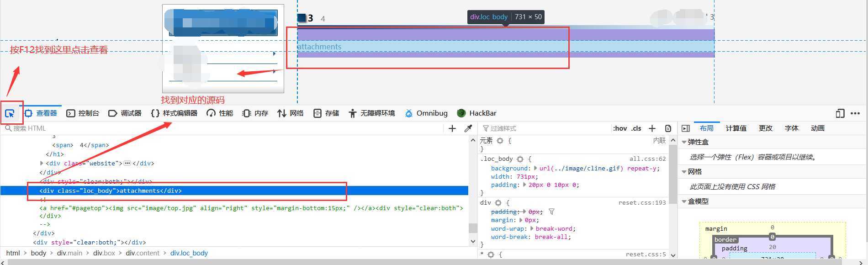Image resolution: width=868 pixels, height=265 pixels.
Task: Click the overridden padding filter funnel icon
Action: 551,212
